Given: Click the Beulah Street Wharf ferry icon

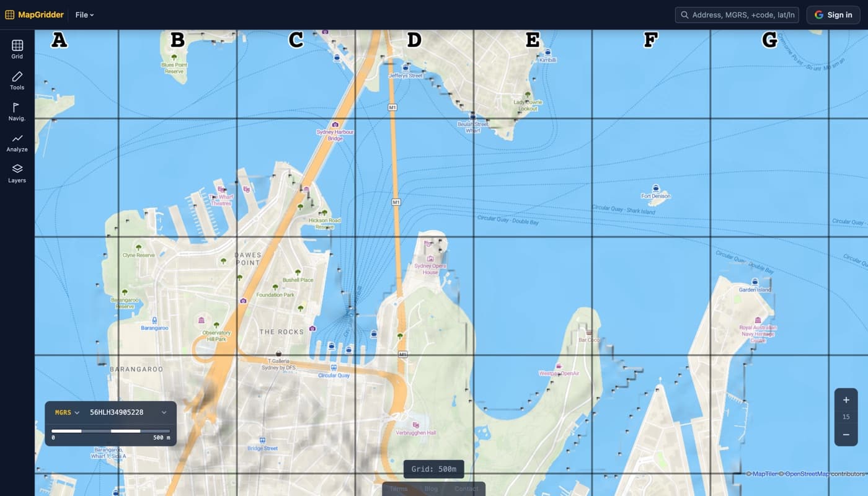Looking at the screenshot, I should click(472, 116).
